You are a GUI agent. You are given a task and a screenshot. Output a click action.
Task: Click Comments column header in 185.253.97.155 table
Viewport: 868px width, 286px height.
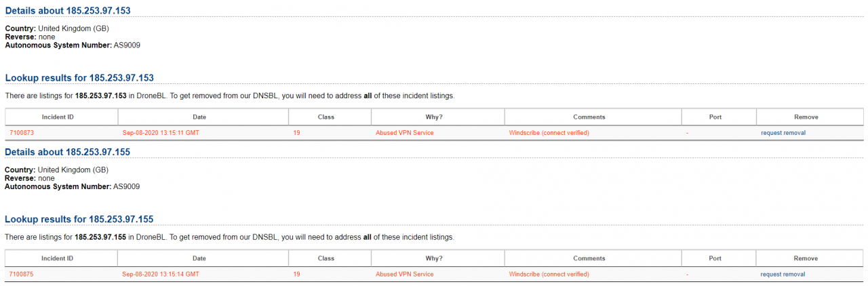point(589,258)
